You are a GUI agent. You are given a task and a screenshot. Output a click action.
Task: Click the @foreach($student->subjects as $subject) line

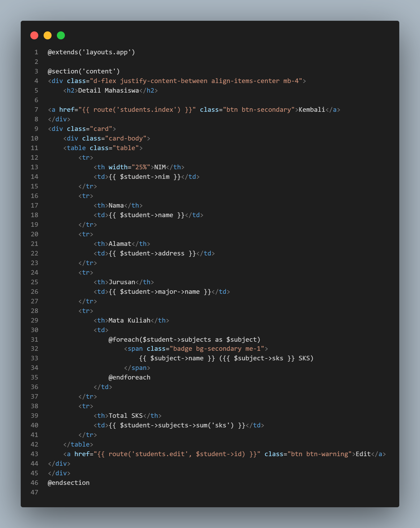click(184, 340)
